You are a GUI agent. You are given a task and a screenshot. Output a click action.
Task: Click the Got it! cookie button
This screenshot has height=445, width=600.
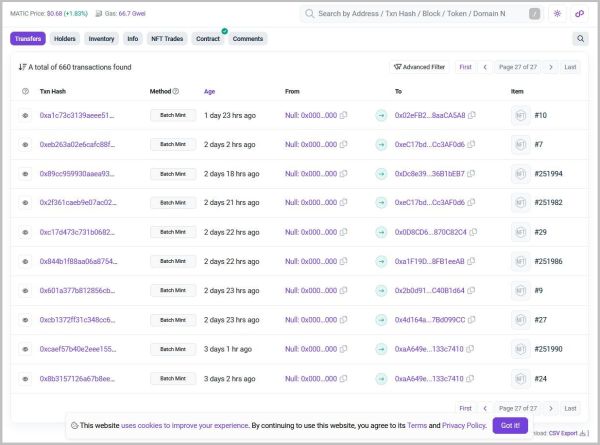coord(510,425)
